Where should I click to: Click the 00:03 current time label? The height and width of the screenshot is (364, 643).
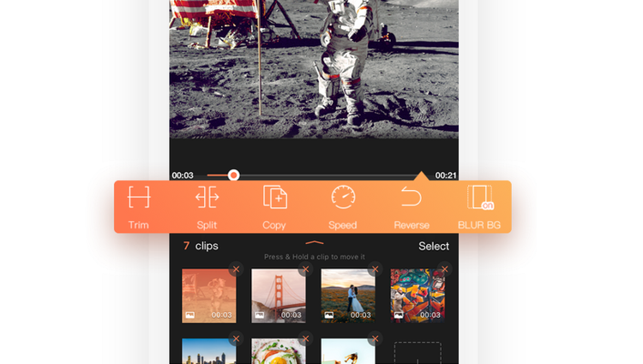coord(182,176)
